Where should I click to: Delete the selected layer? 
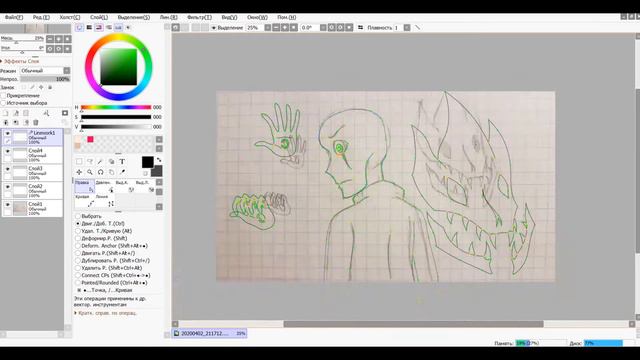(36, 122)
